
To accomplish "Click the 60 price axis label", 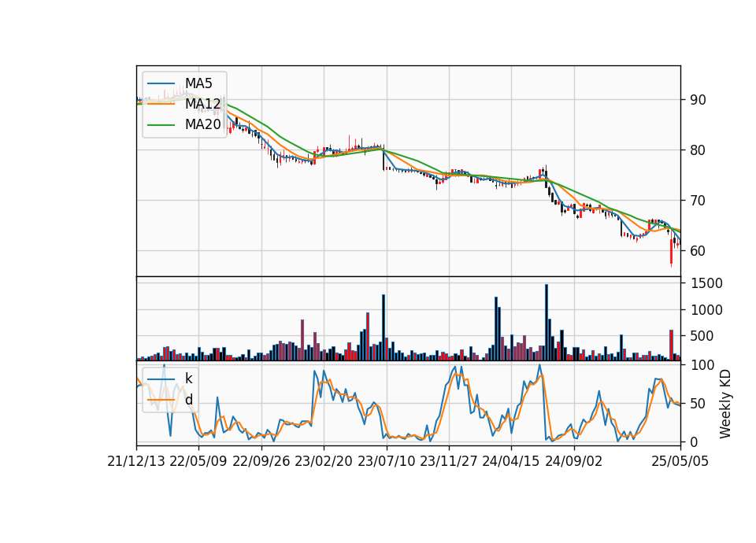I will coord(698,250).
